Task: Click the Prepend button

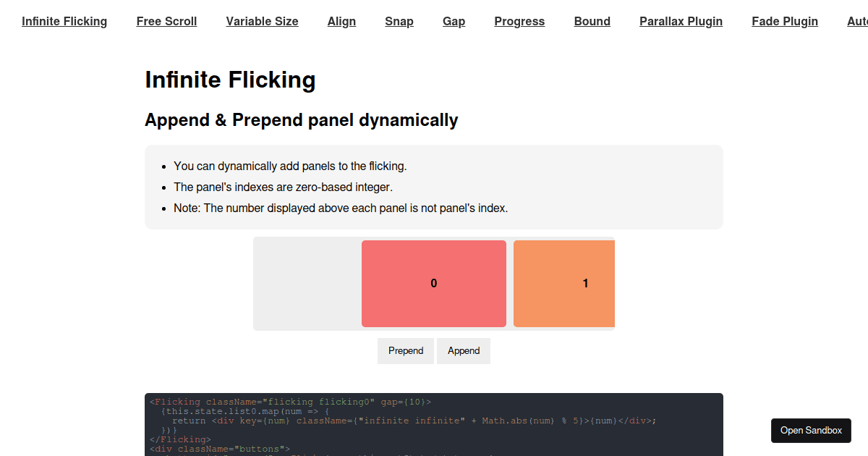Action: pyautogui.click(x=406, y=350)
